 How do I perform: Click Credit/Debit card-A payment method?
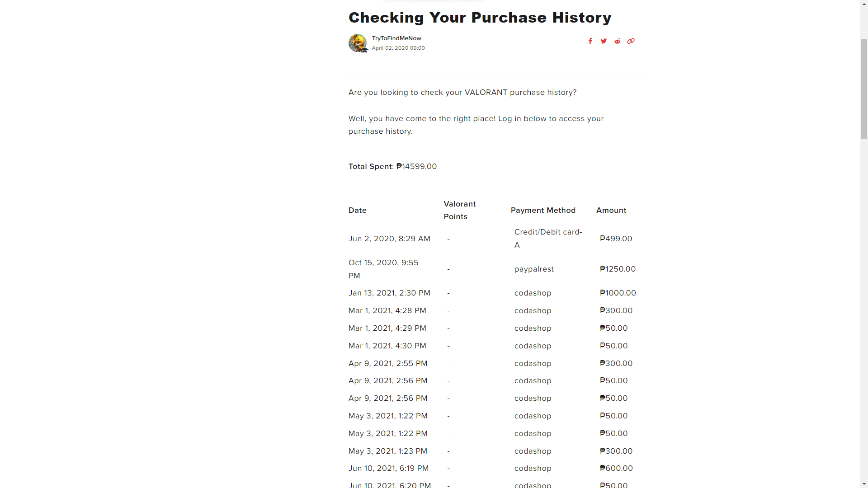tap(548, 239)
